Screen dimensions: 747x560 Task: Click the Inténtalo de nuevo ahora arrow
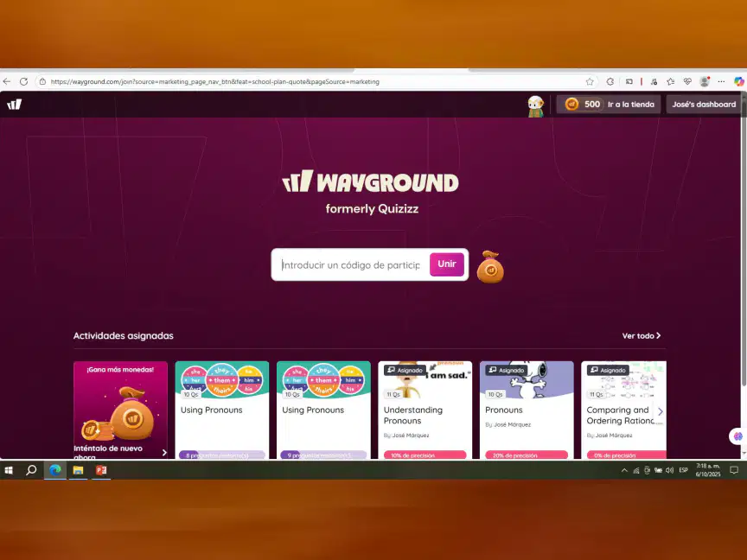[x=164, y=452]
